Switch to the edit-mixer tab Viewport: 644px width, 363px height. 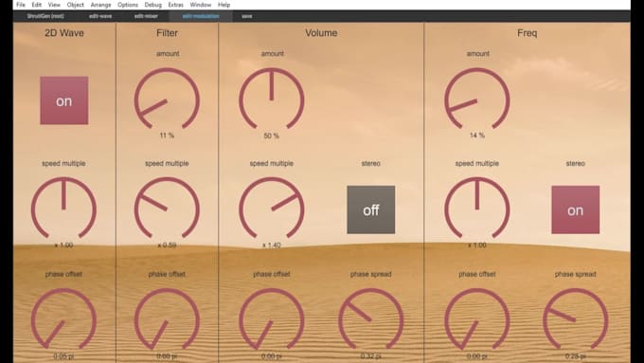tap(146, 16)
